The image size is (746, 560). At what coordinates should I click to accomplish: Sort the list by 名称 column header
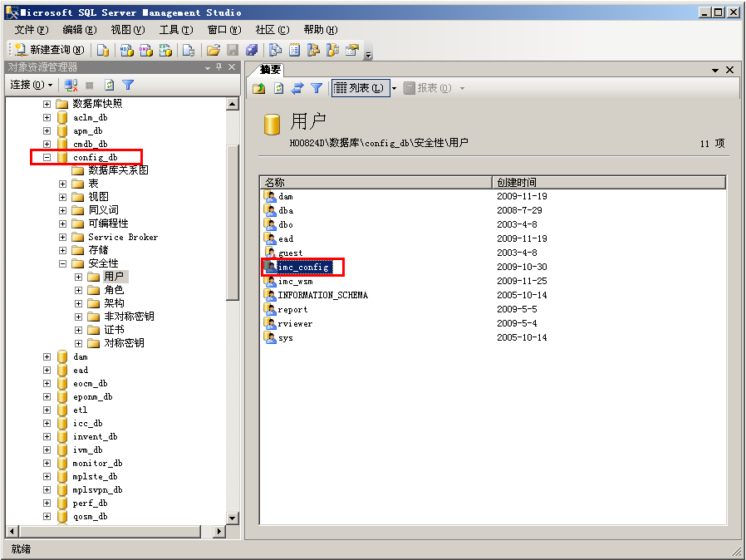(x=375, y=182)
